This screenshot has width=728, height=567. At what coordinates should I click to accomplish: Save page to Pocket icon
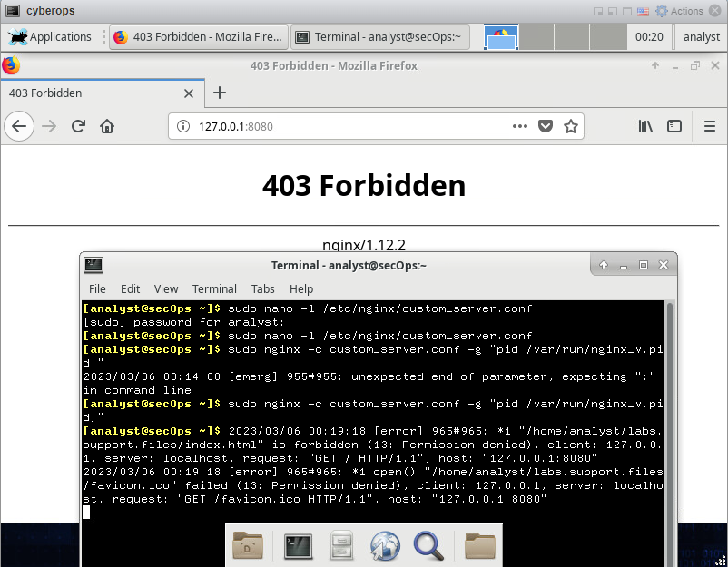[545, 126]
